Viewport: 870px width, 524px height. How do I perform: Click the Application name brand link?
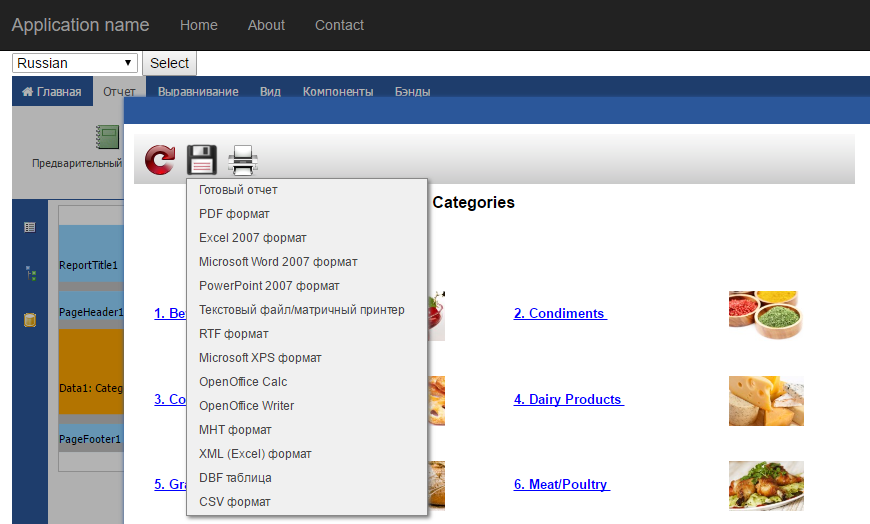80,25
